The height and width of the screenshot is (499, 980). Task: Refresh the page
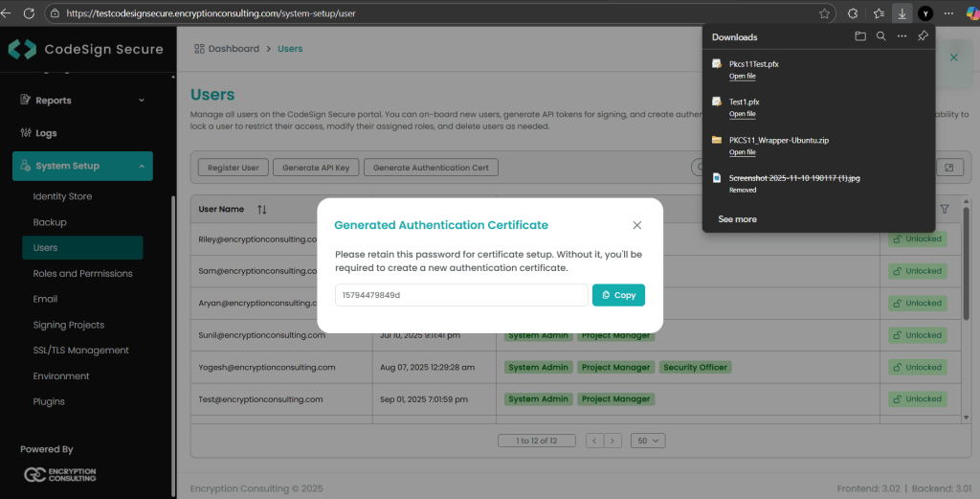point(29,13)
